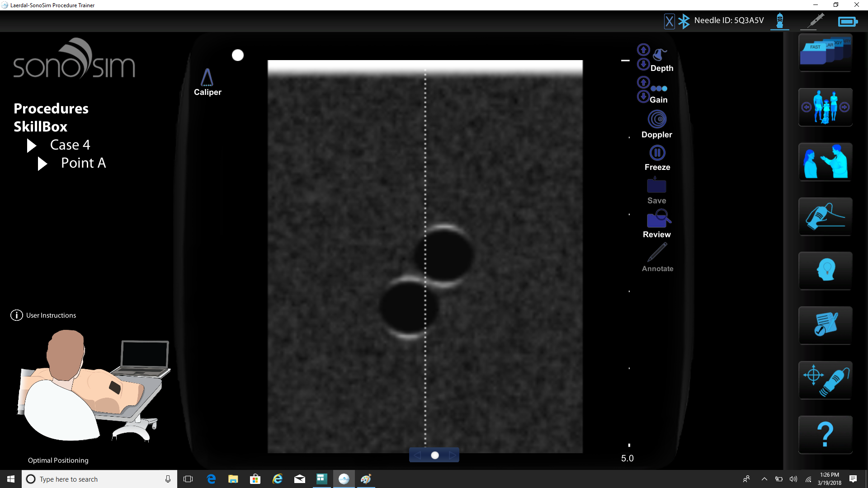Viewport: 868px width, 488px height.
Task: Open the learning module with head icon
Action: pyautogui.click(x=825, y=271)
